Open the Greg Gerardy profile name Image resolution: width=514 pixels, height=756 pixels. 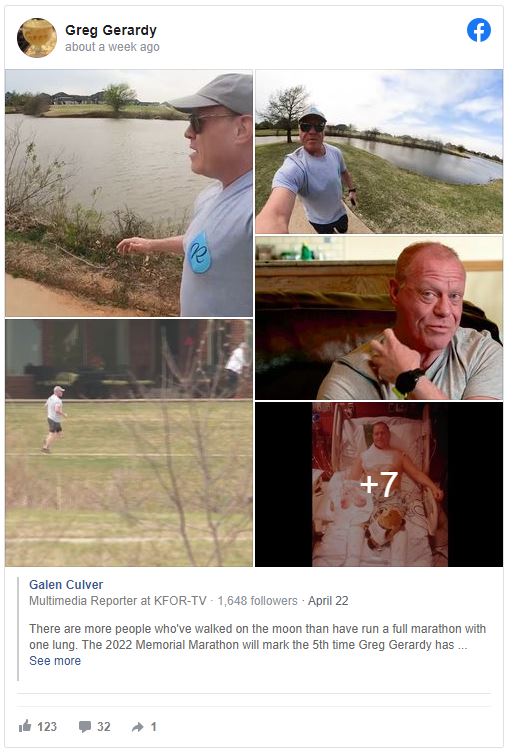tap(111, 30)
